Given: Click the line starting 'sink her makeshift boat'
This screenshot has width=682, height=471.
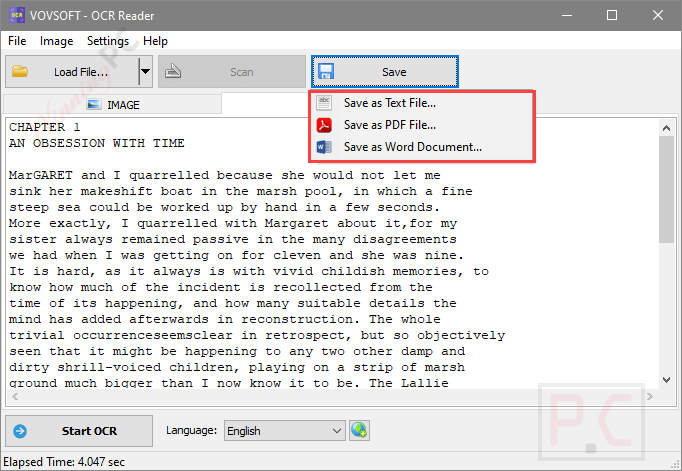Looking at the screenshot, I should (x=241, y=191).
